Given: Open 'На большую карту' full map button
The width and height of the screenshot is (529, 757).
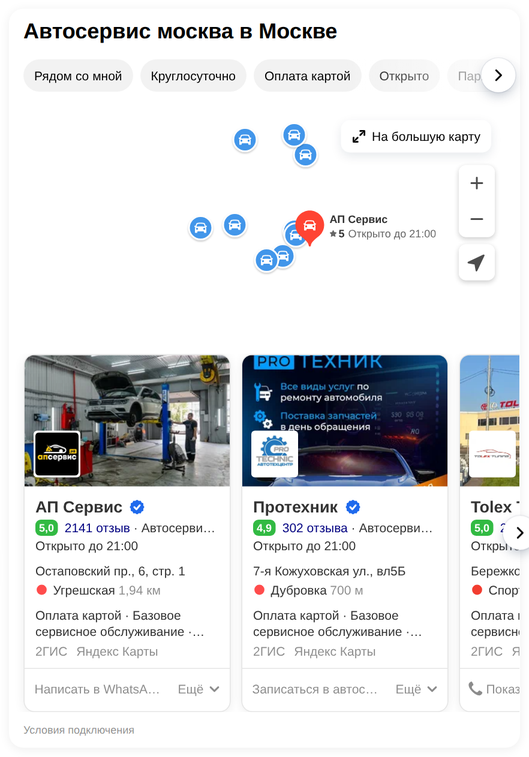Looking at the screenshot, I should coord(416,137).
